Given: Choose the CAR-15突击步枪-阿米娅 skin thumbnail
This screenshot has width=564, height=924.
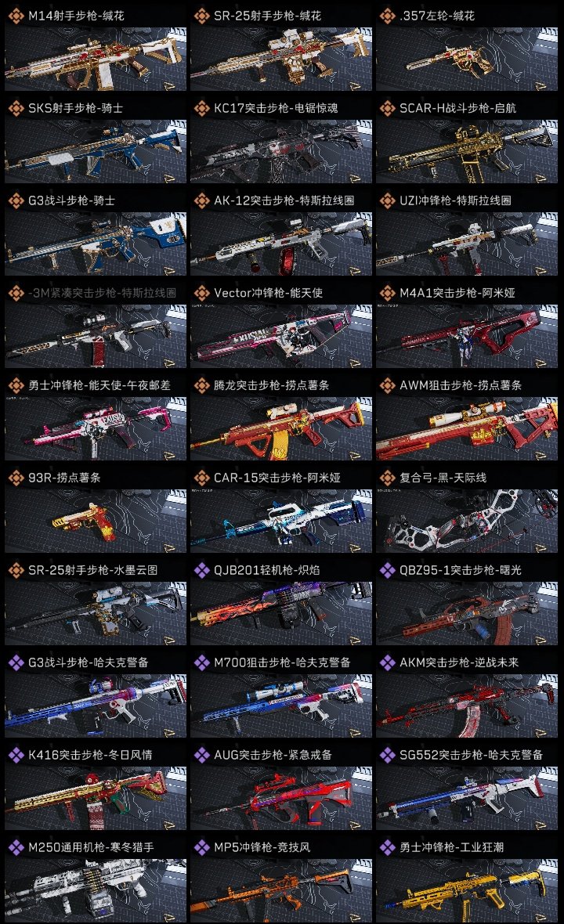Looking at the screenshot, I should click(281, 522).
